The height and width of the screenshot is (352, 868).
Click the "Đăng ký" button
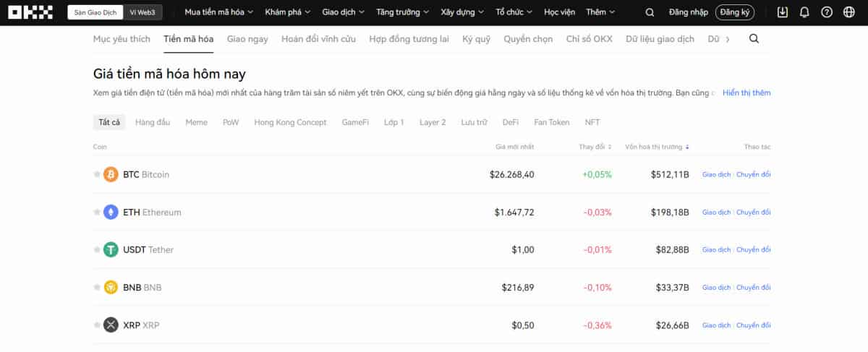(x=735, y=12)
